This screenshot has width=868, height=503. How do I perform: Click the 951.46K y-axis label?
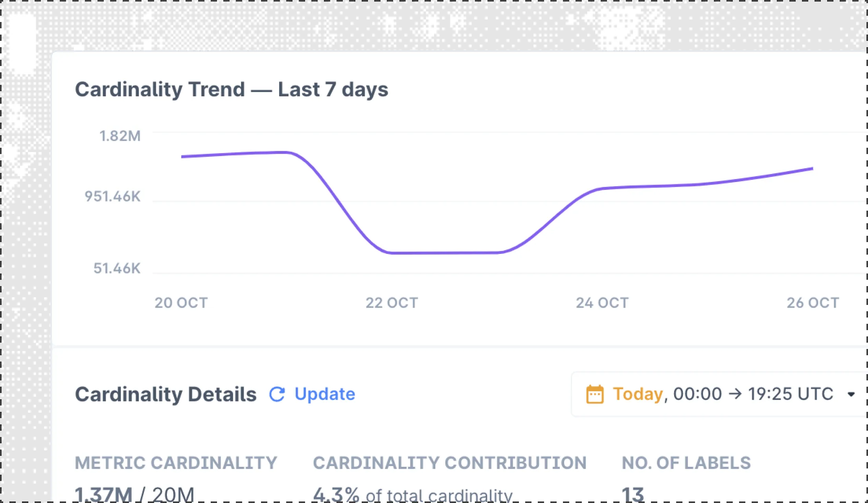112,196
